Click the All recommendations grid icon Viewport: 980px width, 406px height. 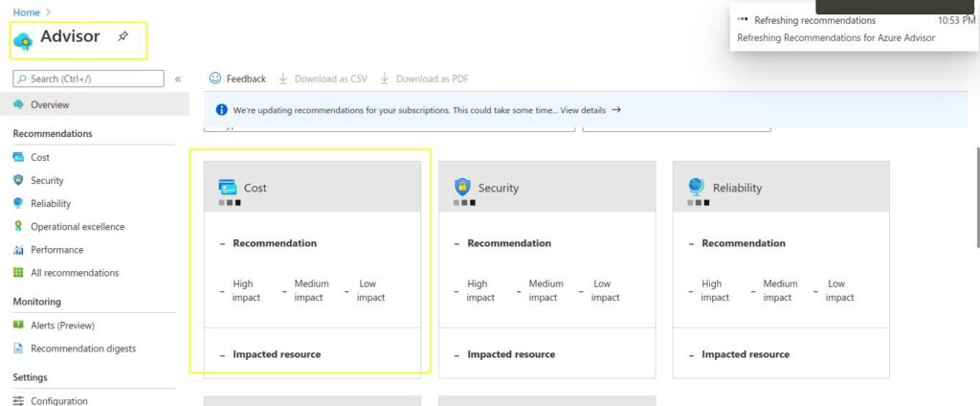tap(18, 273)
